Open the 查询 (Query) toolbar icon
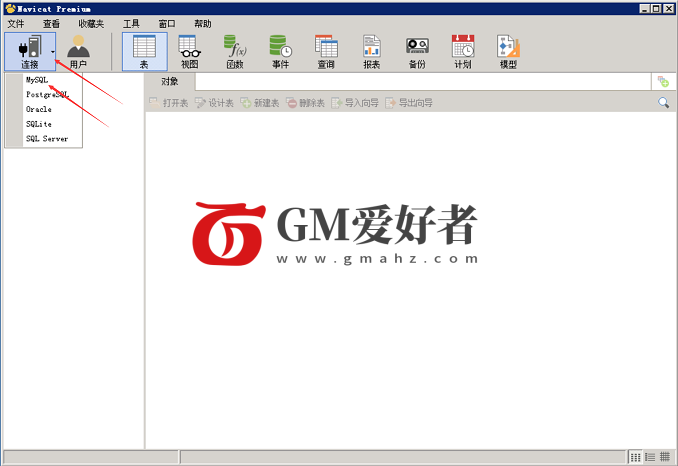Viewport: 678px width, 466px height. point(326,50)
